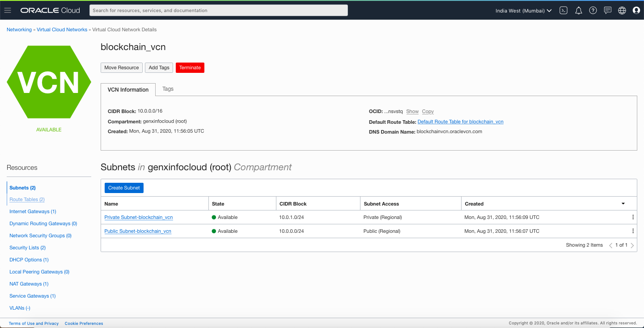Open the notifications bell
The height and width of the screenshot is (328, 644).
pos(578,10)
